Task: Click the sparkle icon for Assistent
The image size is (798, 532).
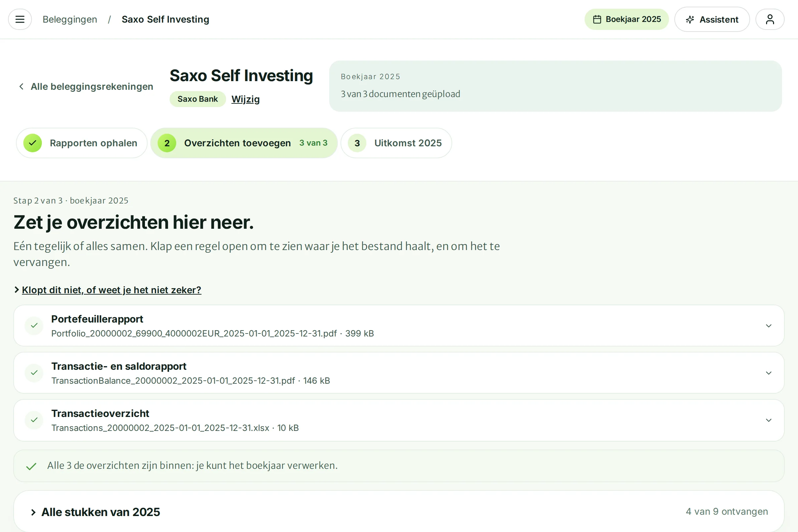Action: coord(690,19)
